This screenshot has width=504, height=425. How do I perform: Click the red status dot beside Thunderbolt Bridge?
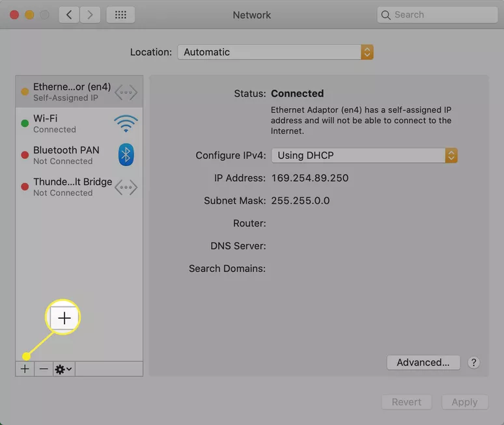(x=25, y=187)
